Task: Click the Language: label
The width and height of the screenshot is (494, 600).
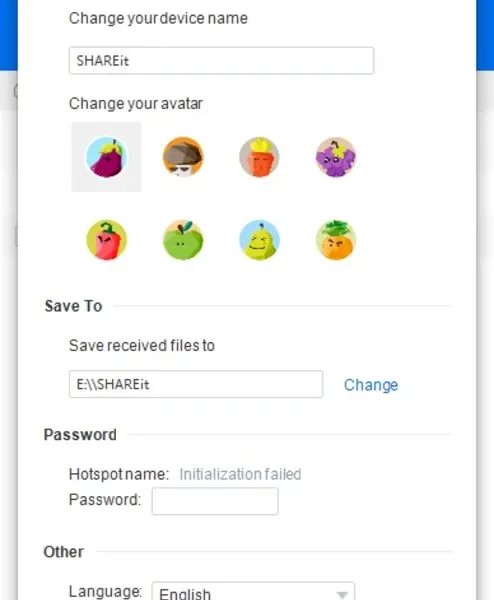Action: [106, 591]
